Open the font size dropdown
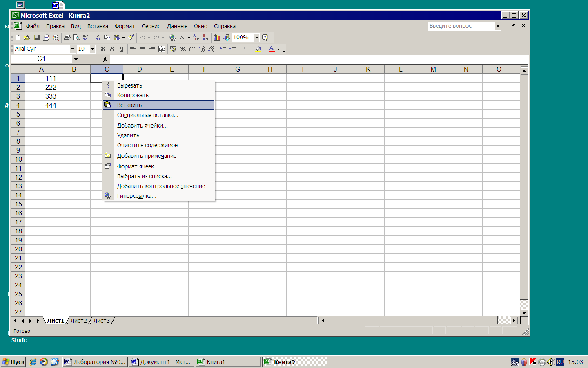This screenshot has height=368, width=588. coord(92,49)
